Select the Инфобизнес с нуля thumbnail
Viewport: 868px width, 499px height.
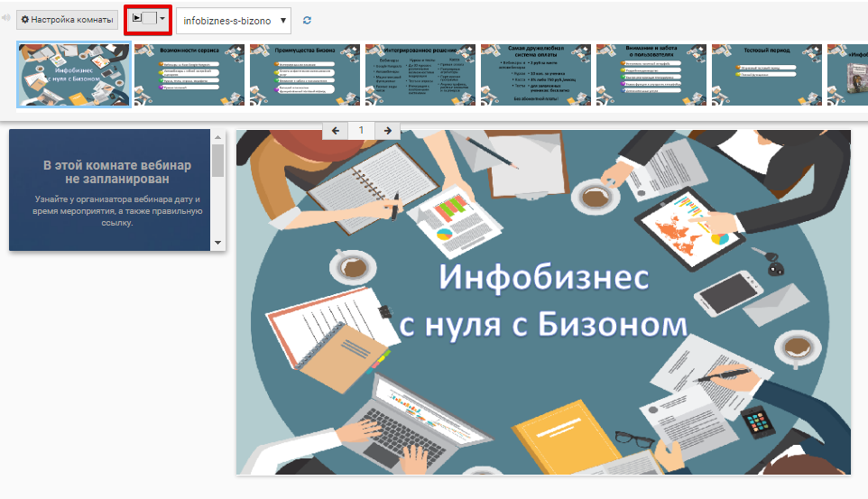tap(74, 74)
